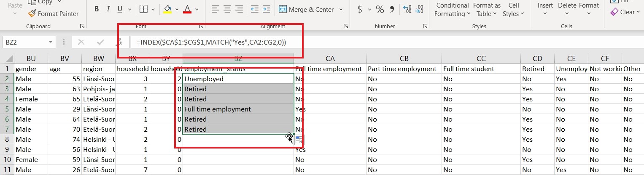Click the Insert Function fx icon
This screenshot has width=644, height=175.
pos(120,42)
